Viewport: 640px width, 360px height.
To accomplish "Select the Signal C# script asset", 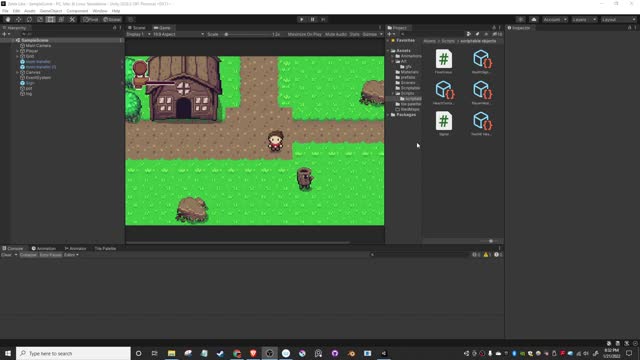I will tap(444, 123).
